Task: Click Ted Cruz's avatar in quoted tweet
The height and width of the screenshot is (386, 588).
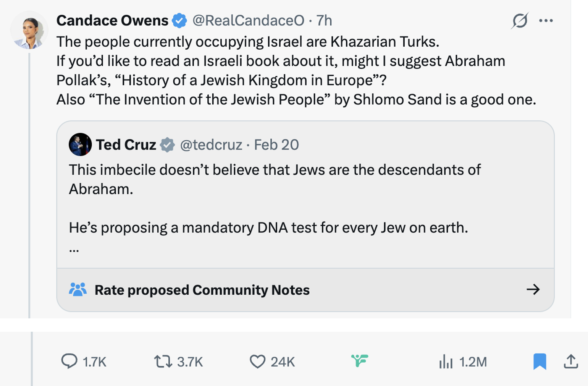Action: (x=80, y=144)
